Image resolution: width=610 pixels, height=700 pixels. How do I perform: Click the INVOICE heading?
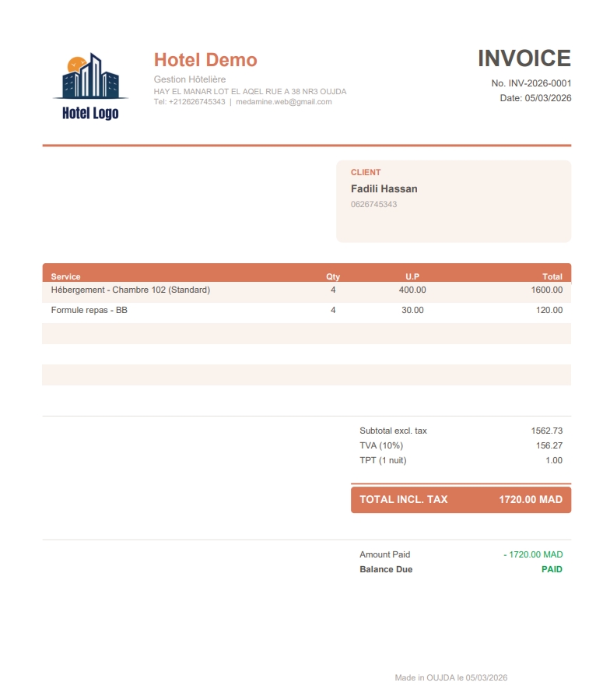tap(524, 58)
